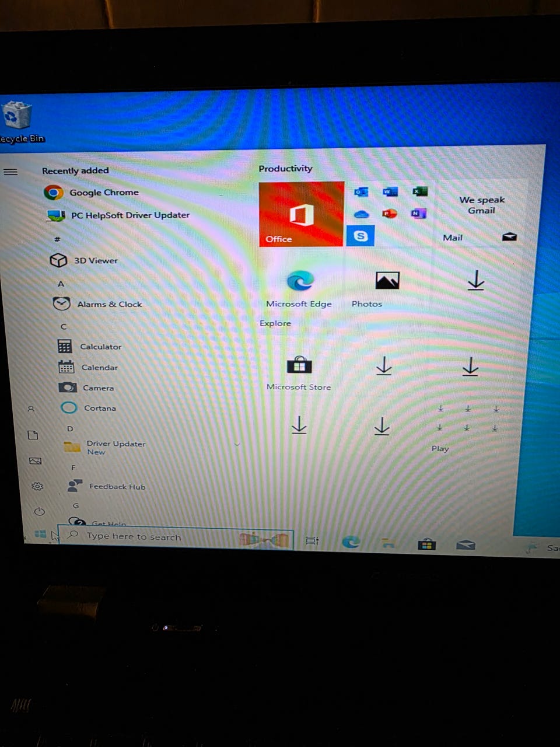Open Alarms & Clock
560x747 pixels.
pyautogui.click(x=97, y=304)
